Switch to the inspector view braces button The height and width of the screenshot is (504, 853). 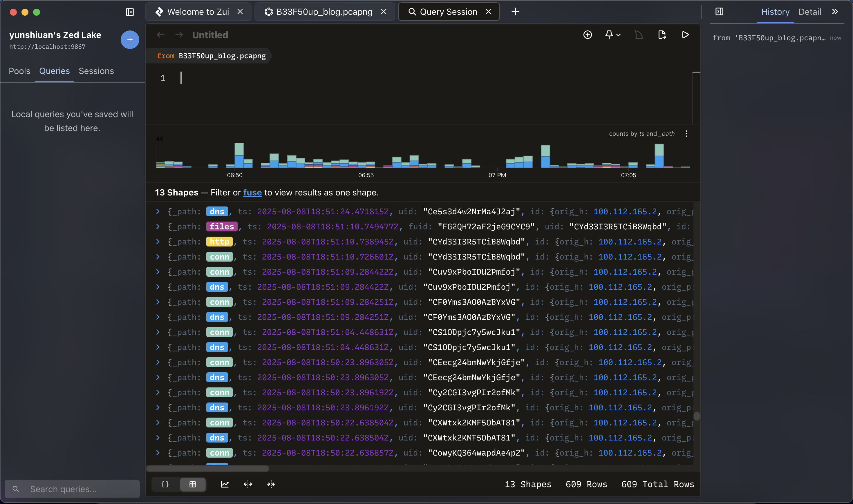pyautogui.click(x=165, y=484)
